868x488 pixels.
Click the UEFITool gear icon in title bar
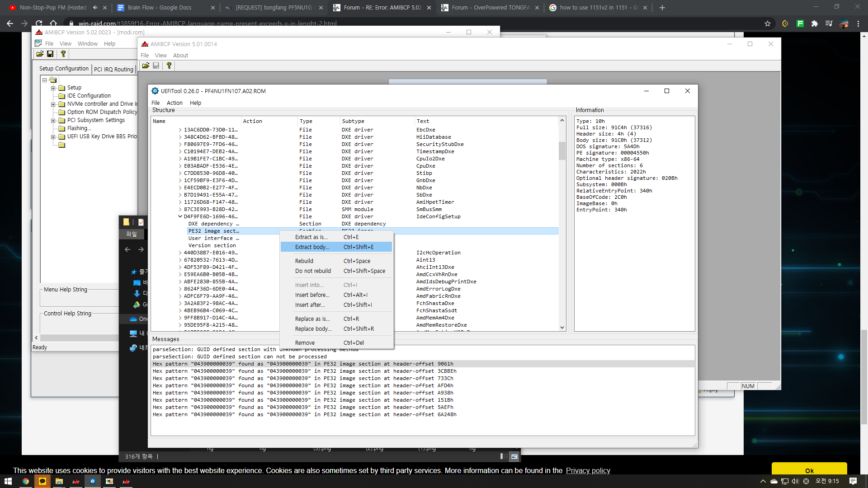pos(155,91)
